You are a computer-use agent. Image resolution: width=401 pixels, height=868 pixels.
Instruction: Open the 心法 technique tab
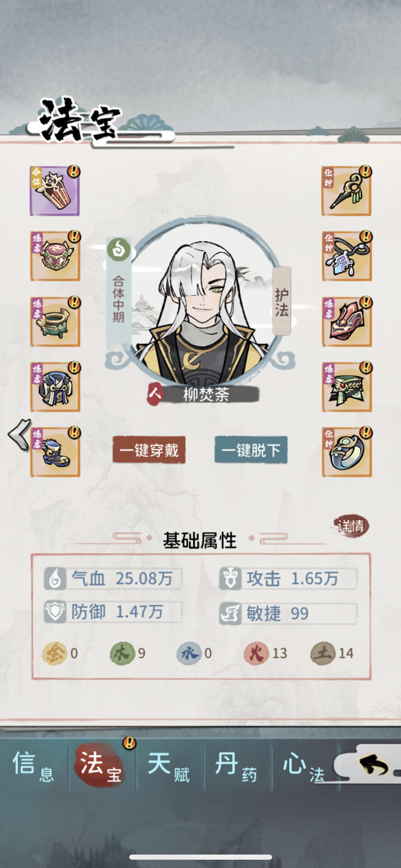[304, 766]
